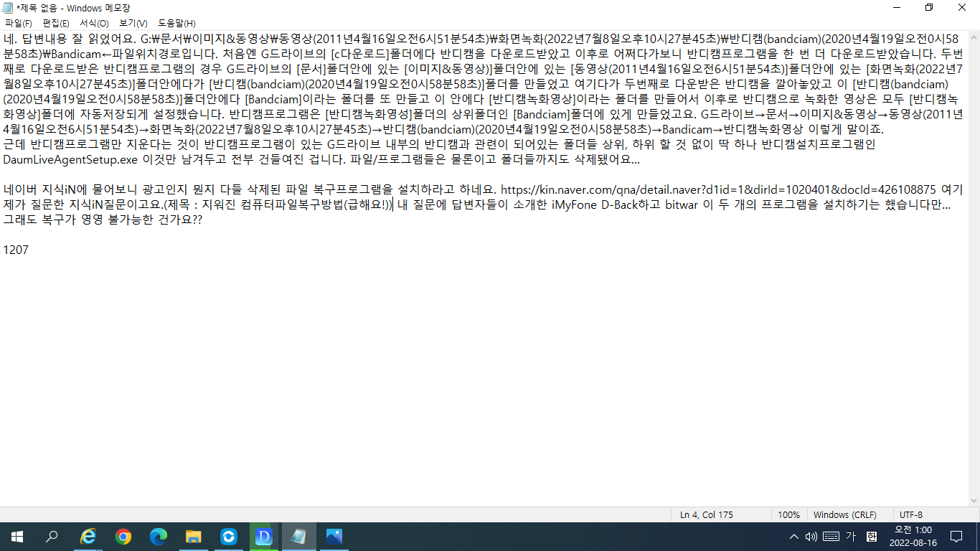Open File Explorer from the taskbar
The width and height of the screenshot is (980, 551).
tap(194, 536)
